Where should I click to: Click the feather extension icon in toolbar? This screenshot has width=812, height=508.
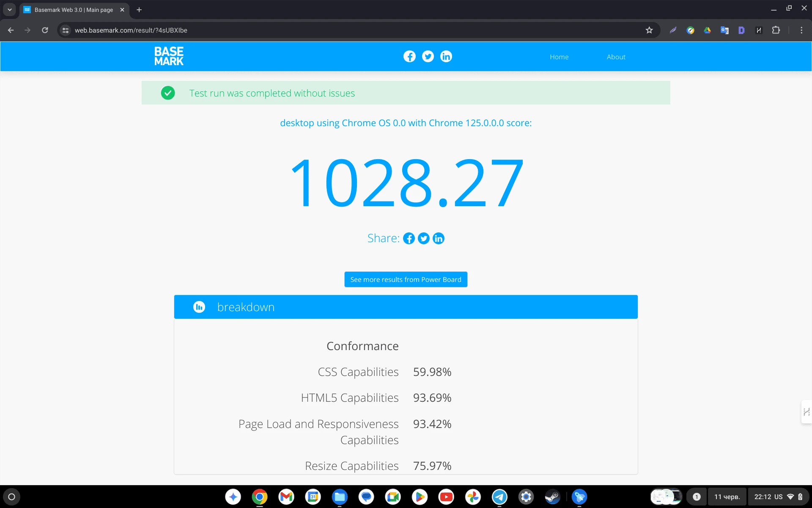pos(673,30)
